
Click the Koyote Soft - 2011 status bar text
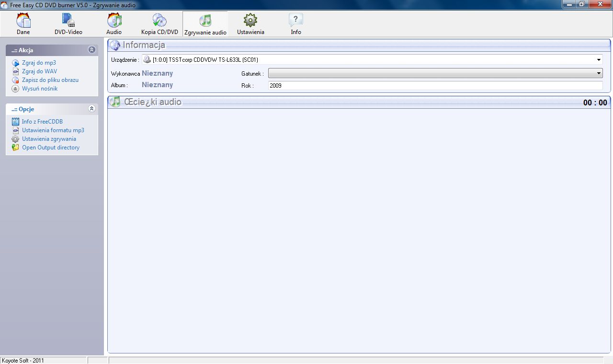tap(23, 360)
